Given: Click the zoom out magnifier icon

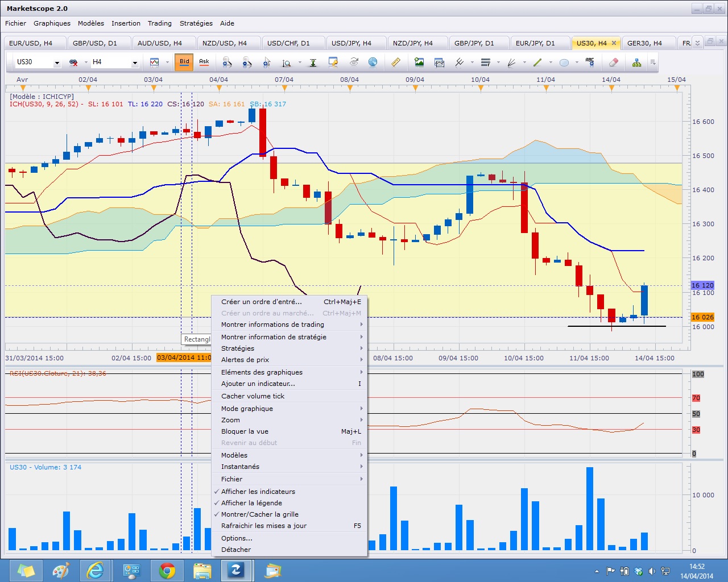Looking at the screenshot, I should click(247, 62).
